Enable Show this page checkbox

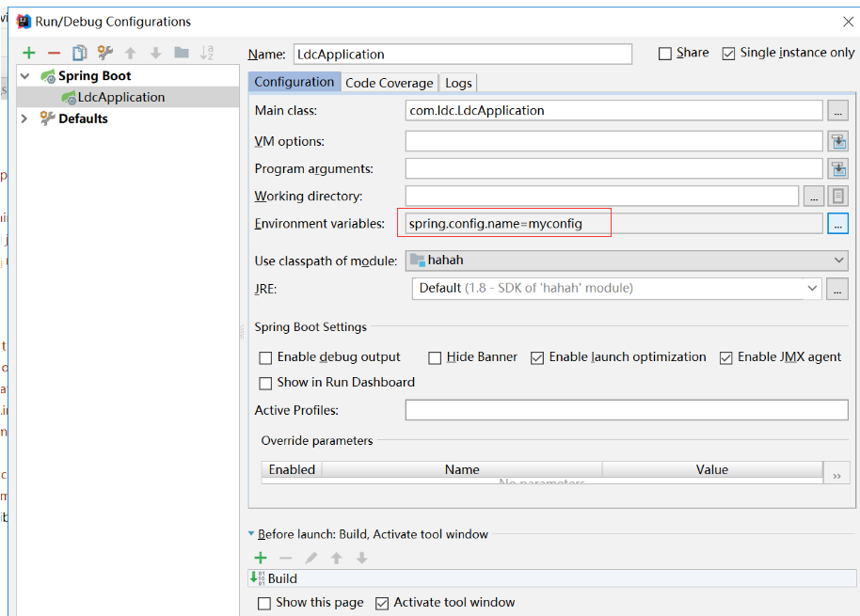coord(264,604)
